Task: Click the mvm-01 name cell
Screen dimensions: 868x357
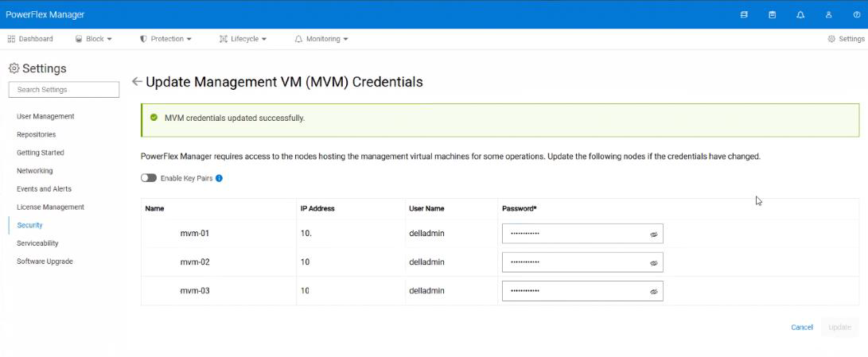Action: [x=195, y=234]
